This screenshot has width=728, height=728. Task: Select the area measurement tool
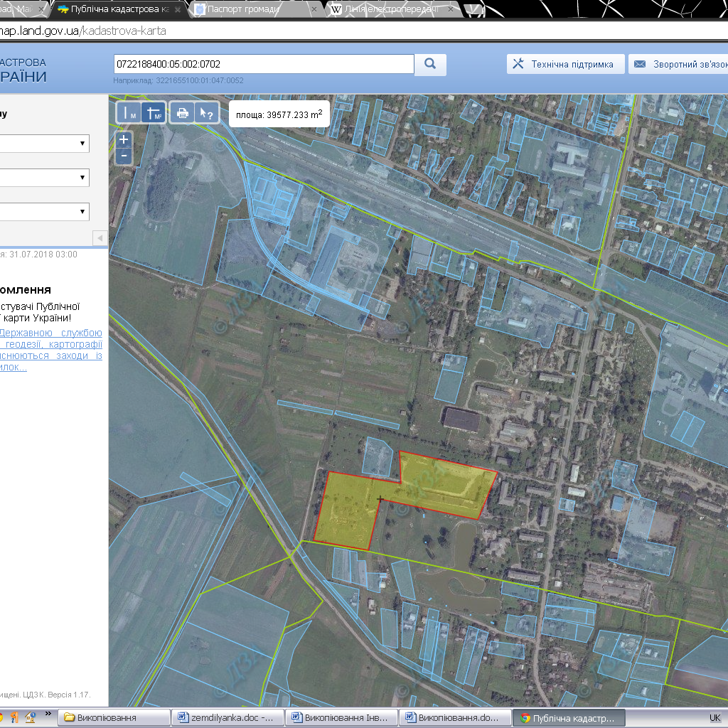pos(154,112)
